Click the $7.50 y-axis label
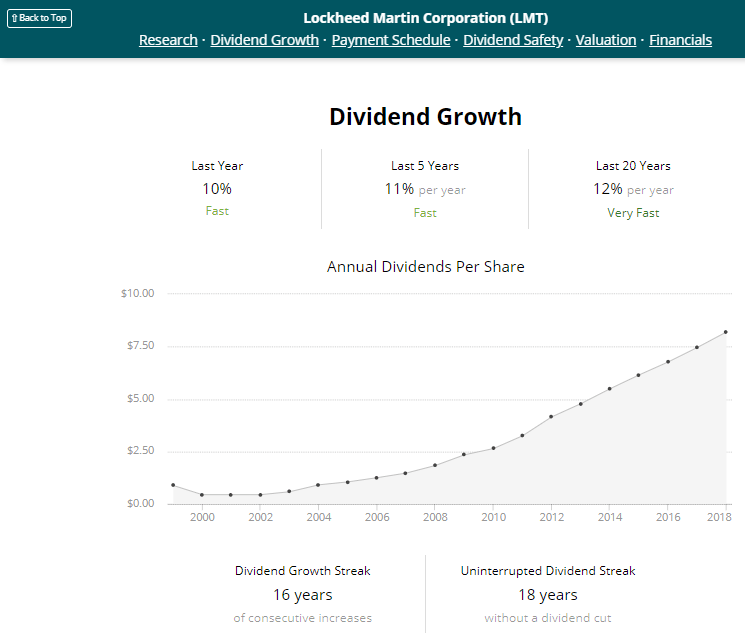Viewport: 745px width, 633px height. point(141,345)
